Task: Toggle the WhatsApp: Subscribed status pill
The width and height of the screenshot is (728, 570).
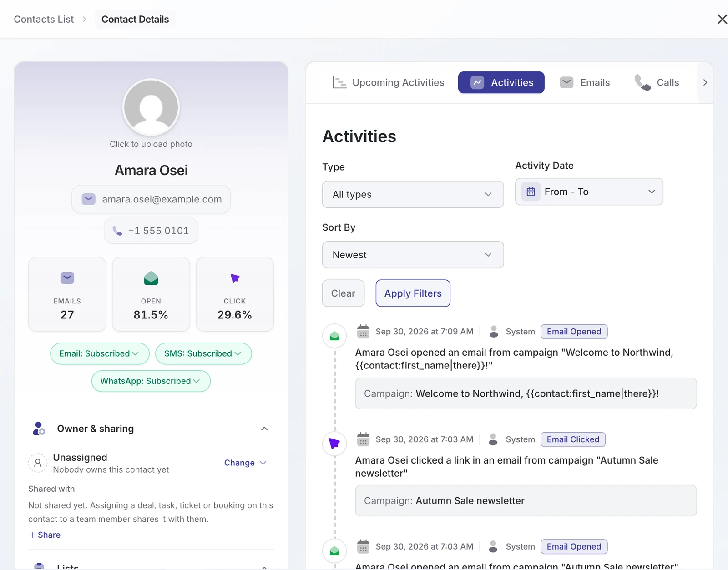Action: [151, 381]
